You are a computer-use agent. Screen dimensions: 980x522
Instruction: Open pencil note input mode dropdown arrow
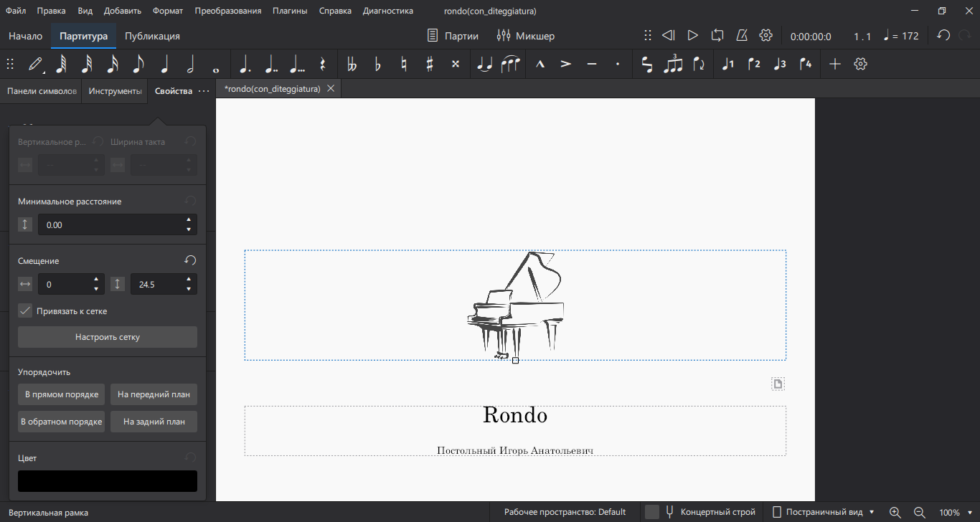tap(44, 71)
